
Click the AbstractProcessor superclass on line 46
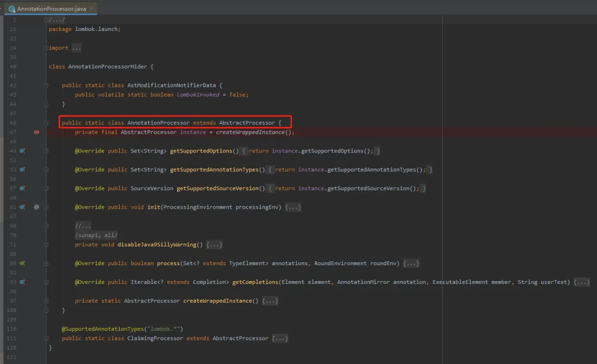coord(247,123)
